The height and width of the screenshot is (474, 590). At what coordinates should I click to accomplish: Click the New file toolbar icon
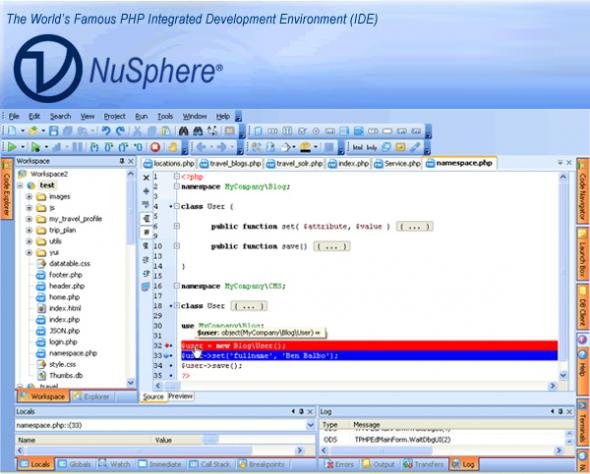pyautogui.click(x=12, y=131)
